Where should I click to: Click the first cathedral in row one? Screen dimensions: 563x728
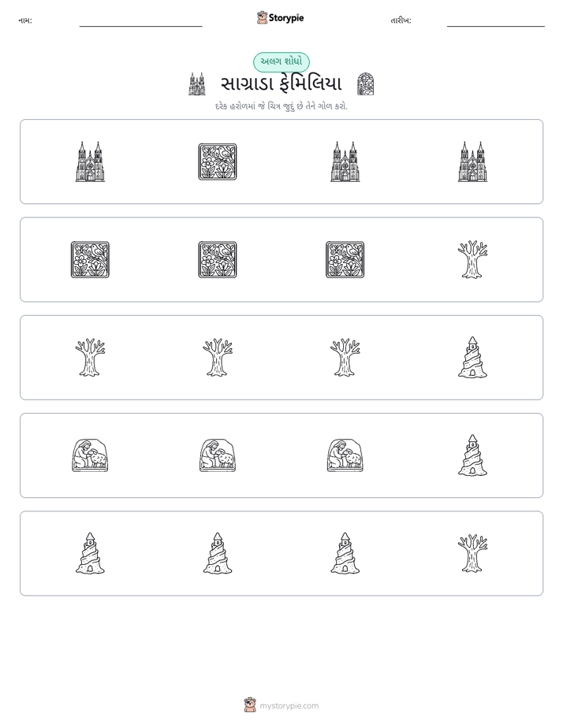[90, 162]
